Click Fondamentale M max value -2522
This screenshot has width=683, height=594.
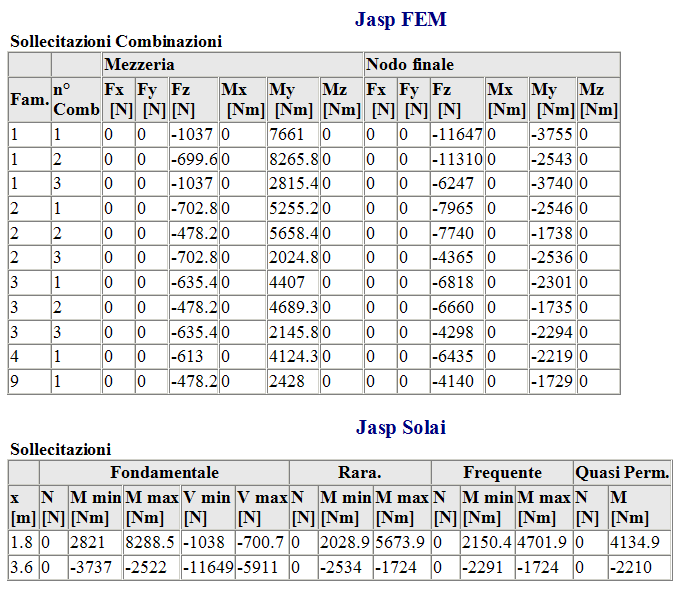(x=146, y=567)
